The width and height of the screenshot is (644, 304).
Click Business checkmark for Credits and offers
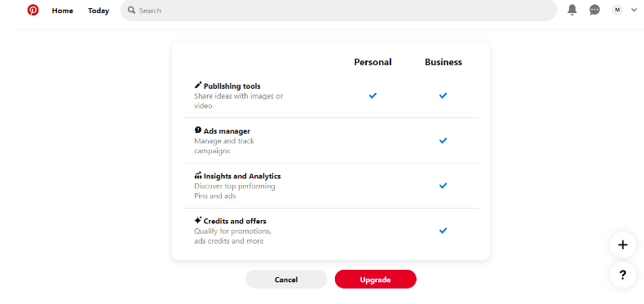point(443,231)
